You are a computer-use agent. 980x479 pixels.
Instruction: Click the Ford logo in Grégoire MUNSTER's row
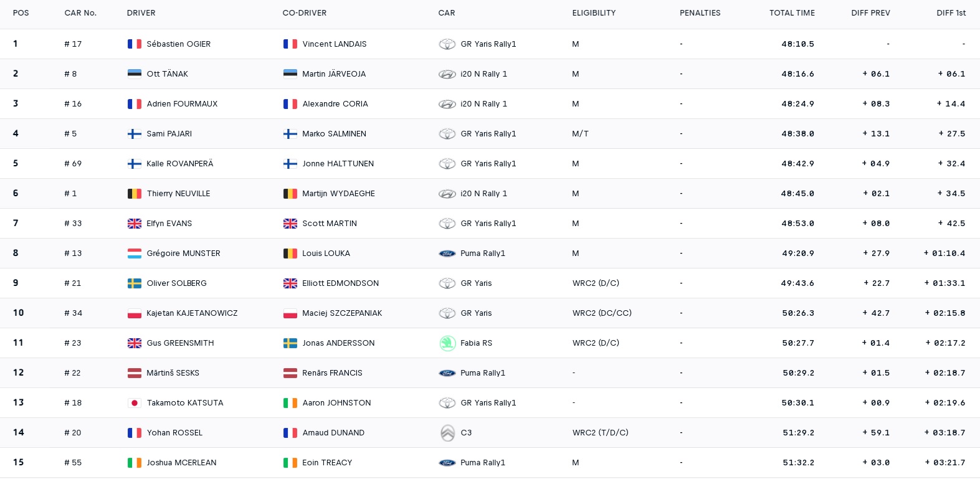click(447, 254)
